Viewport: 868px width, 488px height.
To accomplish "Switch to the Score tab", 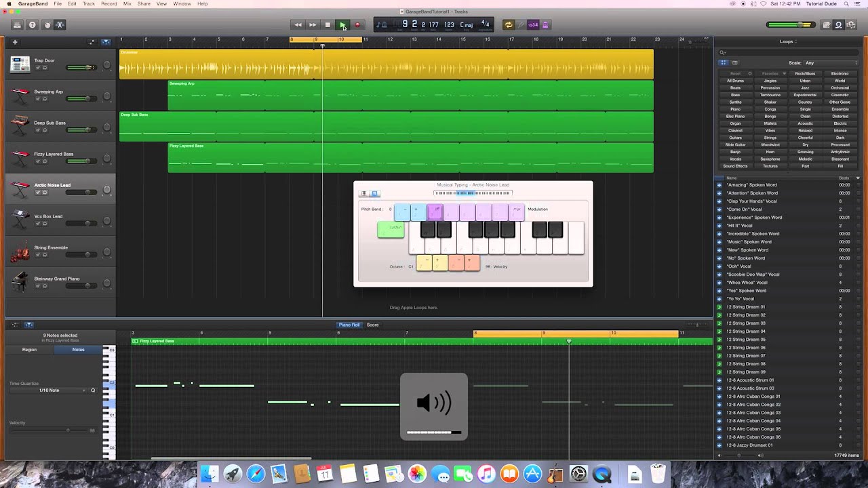I will pyautogui.click(x=372, y=325).
